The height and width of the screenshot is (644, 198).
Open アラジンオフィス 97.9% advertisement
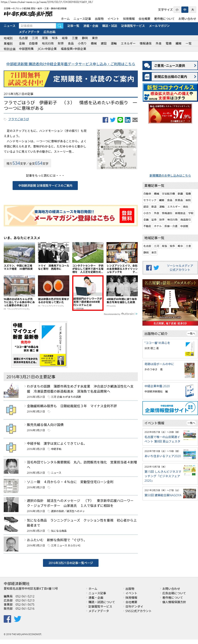point(170,114)
